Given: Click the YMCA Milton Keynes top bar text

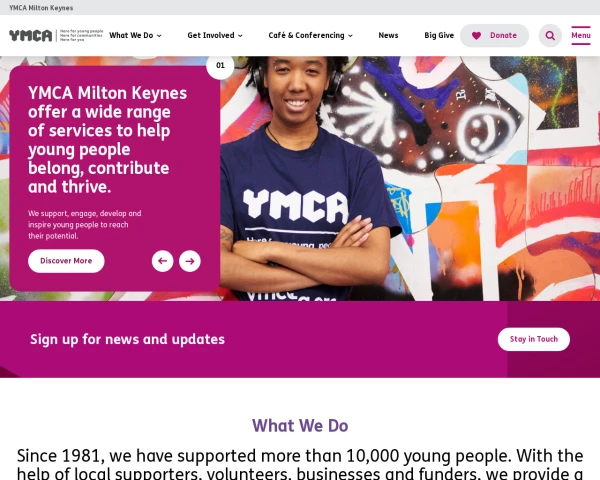Looking at the screenshot, I should pos(41,8).
